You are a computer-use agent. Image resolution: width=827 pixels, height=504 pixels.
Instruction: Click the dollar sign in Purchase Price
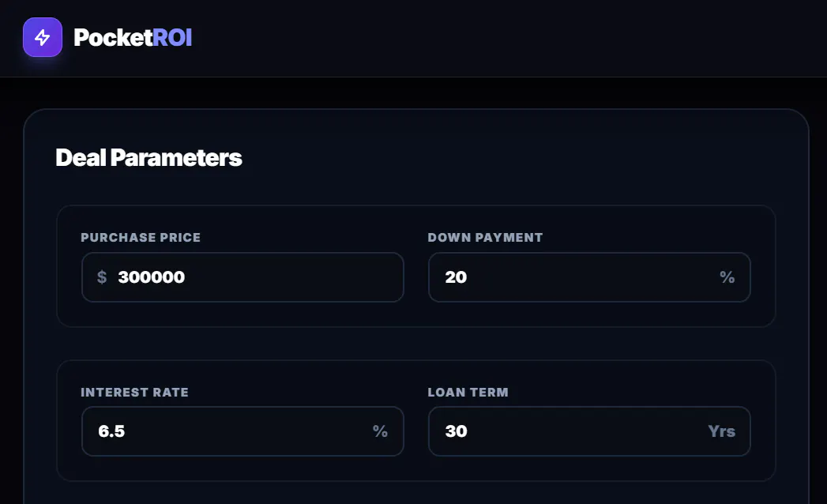click(102, 277)
